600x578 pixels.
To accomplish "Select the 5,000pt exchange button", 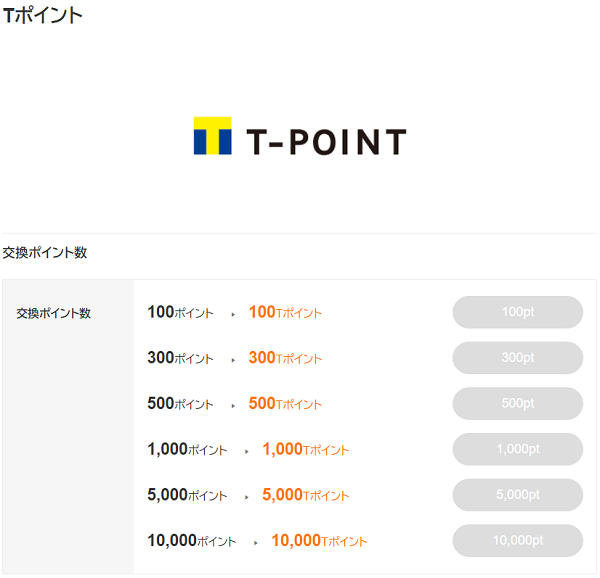I will (x=517, y=495).
